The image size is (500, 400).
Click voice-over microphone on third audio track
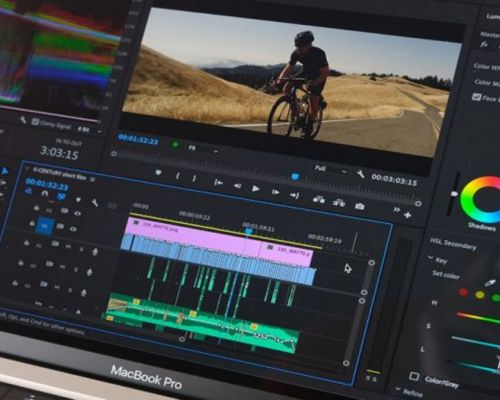(83, 293)
